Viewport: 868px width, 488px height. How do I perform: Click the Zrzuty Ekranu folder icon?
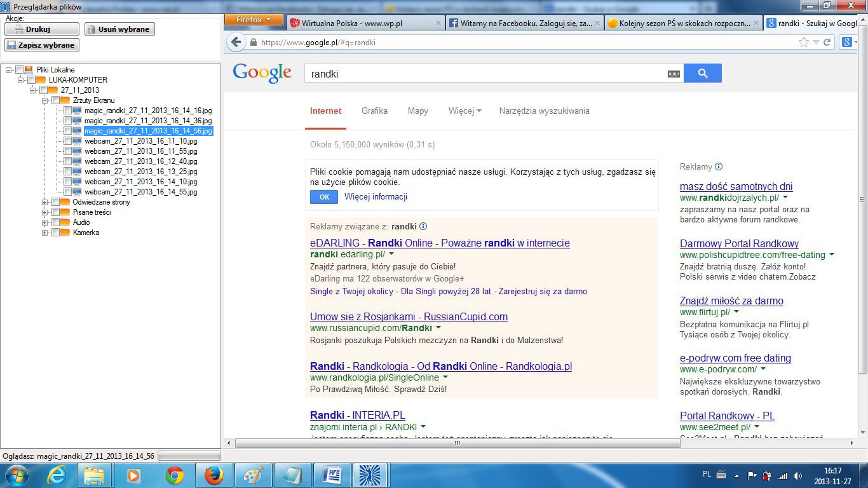point(65,100)
